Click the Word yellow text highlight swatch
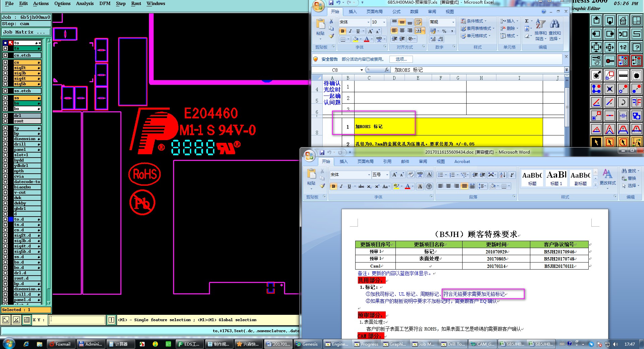The width and height of the screenshot is (644, 349). [396, 186]
